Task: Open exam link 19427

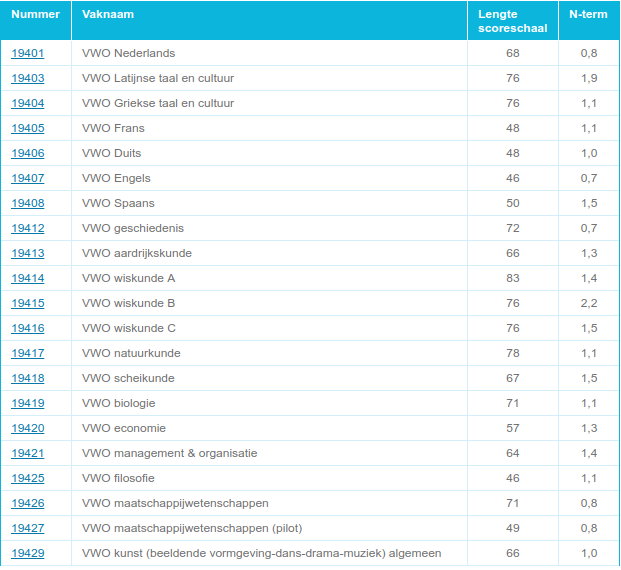Action: [28, 528]
